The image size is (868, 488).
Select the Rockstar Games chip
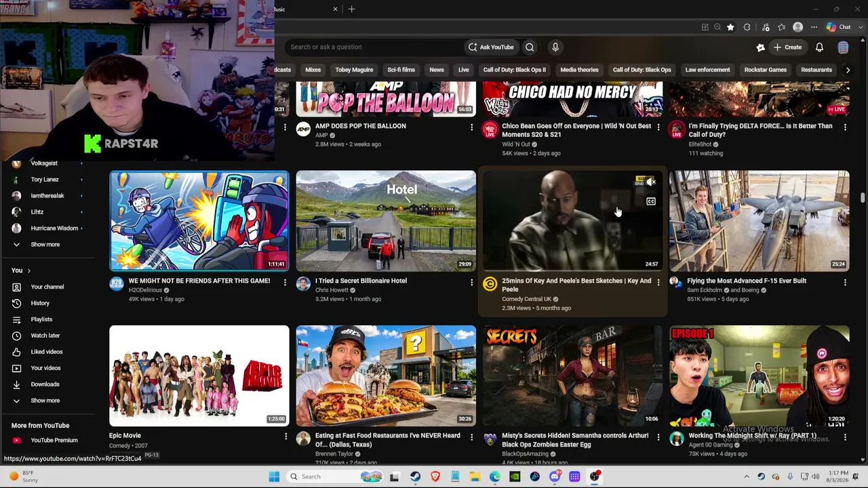(x=765, y=70)
